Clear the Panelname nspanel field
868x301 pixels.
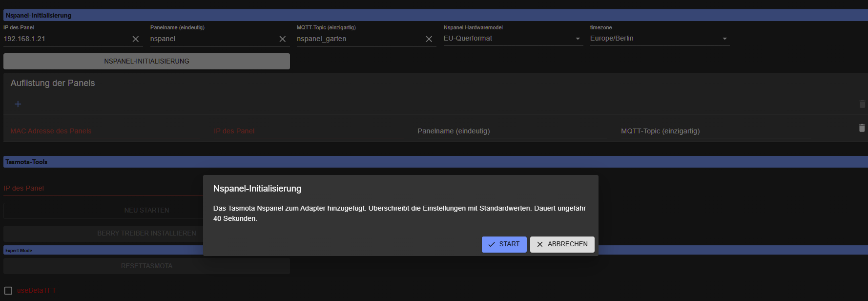[282, 39]
